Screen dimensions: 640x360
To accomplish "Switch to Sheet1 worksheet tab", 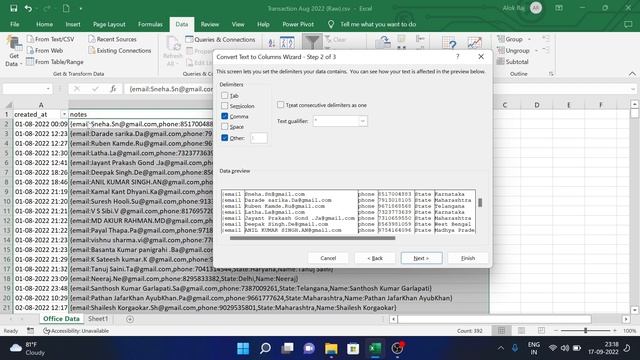I will tap(98, 319).
